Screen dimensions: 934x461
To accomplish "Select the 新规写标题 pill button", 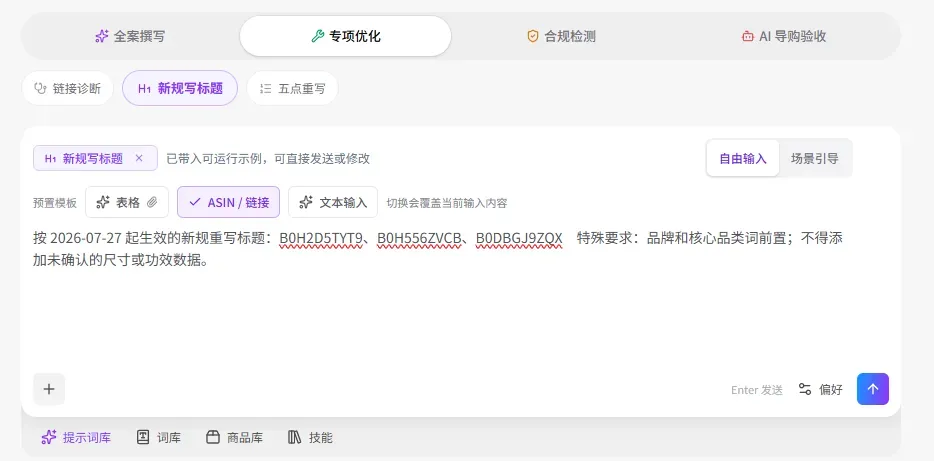I will click(x=180, y=89).
